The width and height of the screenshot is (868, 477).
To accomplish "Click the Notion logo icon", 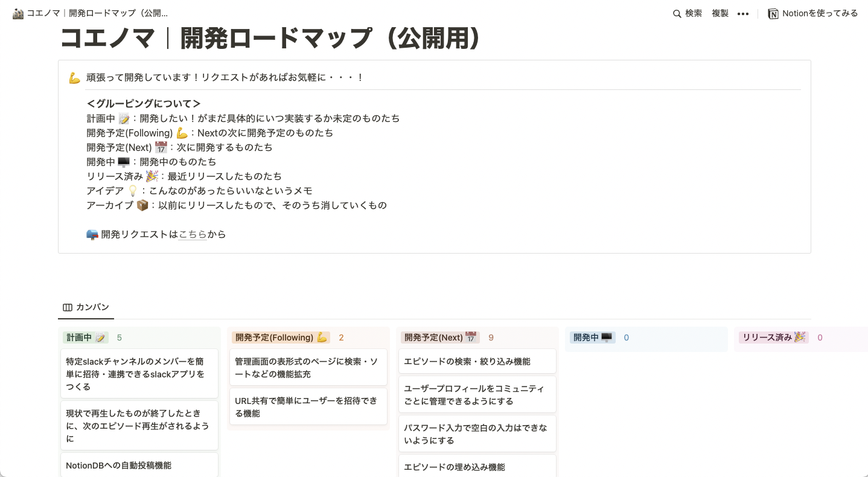I will (773, 14).
